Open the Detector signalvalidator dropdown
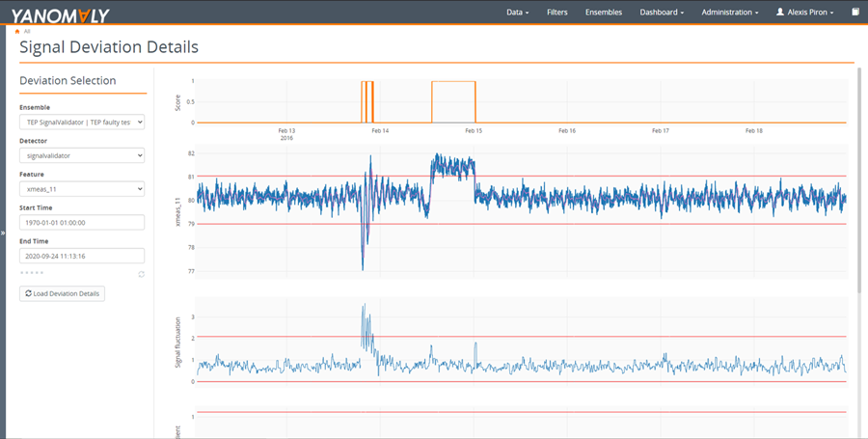 [82, 155]
